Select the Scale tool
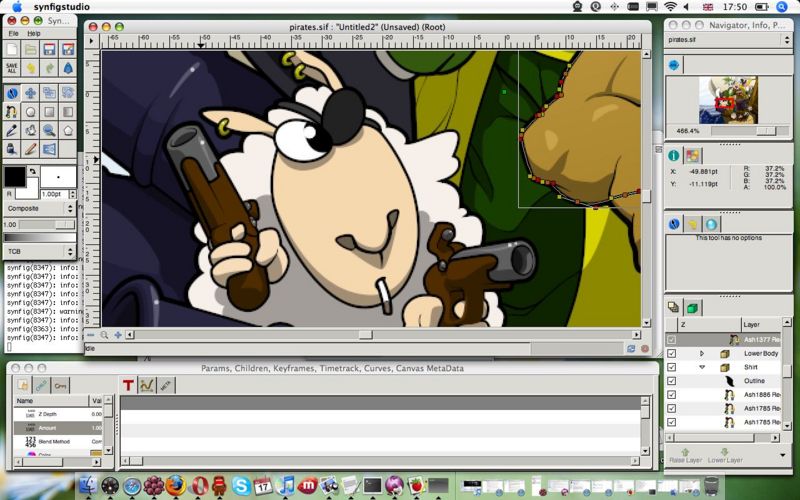The width and height of the screenshot is (800, 500). click(49, 93)
